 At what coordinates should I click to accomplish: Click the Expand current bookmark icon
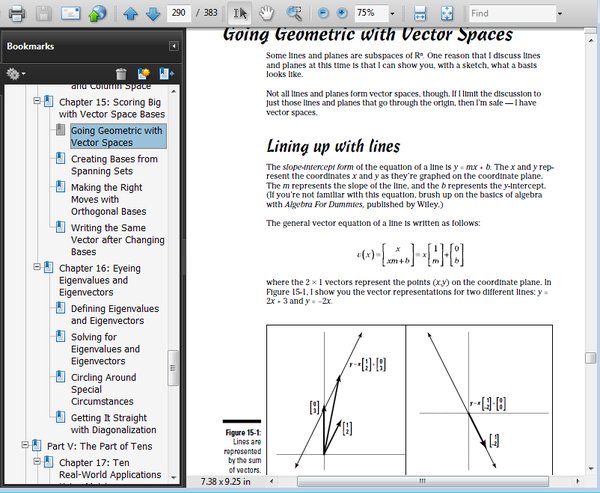[x=166, y=73]
